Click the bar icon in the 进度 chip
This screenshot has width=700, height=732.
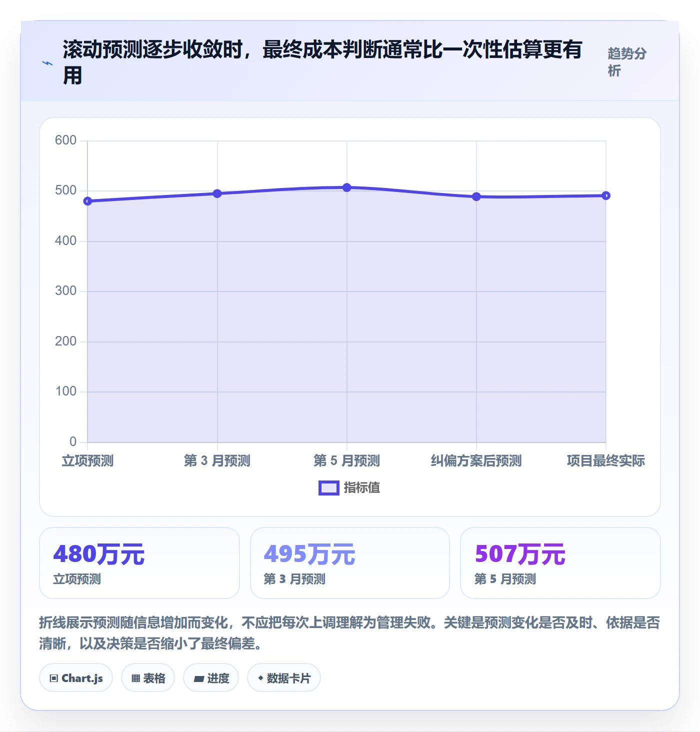point(198,679)
